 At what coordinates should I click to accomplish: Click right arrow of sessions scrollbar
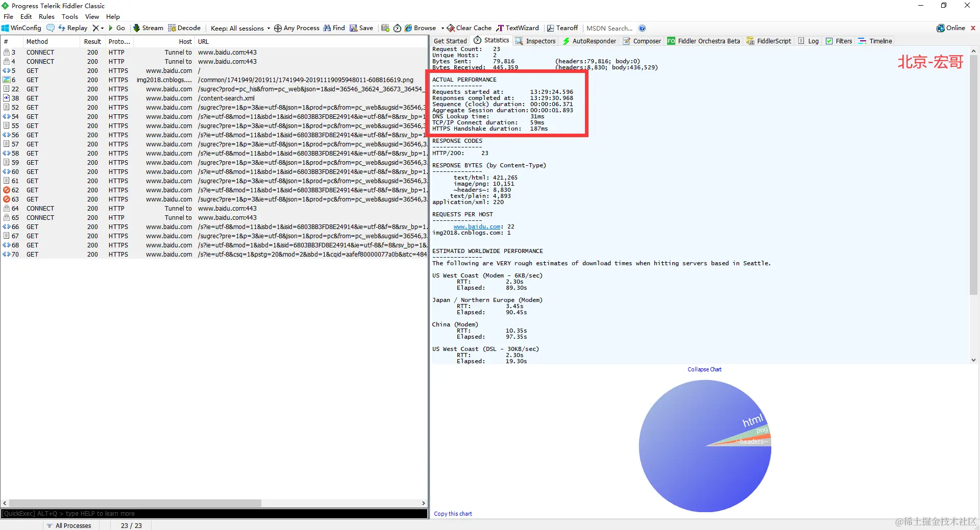point(423,503)
